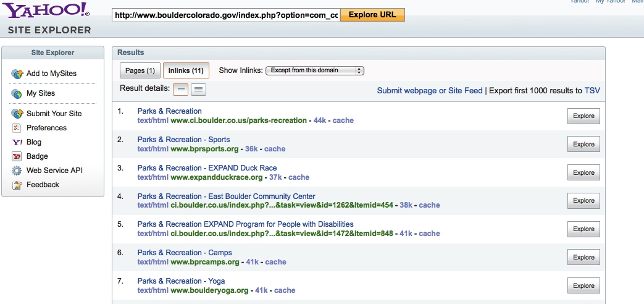Screen dimensions: 644x304
Task: Click the Yahoo! logo
Action: tap(46, 9)
